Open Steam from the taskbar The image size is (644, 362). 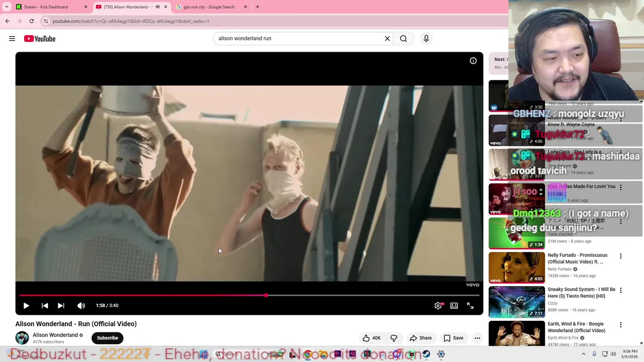click(x=426, y=354)
